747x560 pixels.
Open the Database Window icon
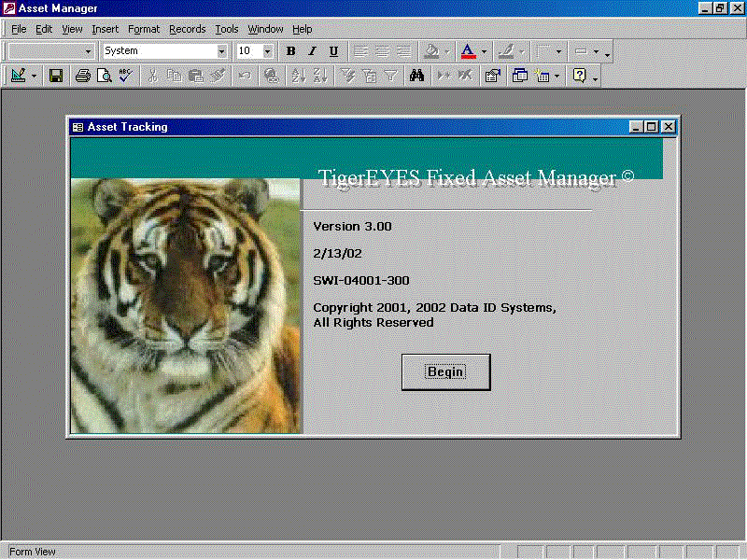pos(520,76)
